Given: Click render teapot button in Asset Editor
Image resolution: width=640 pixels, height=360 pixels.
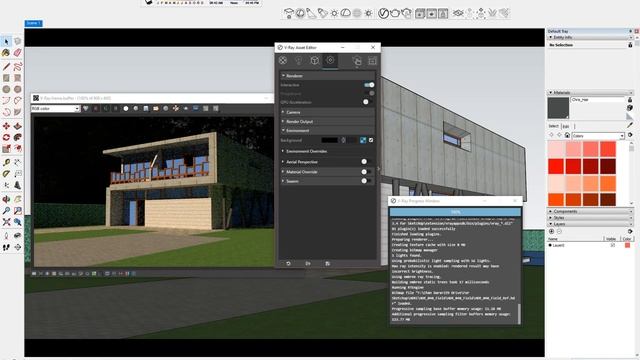Looking at the screenshot, I should coord(357,61).
